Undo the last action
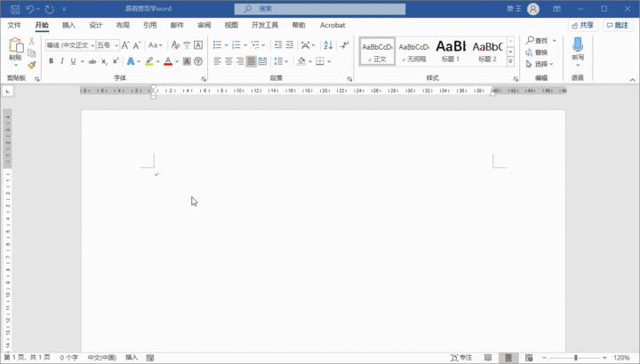The image size is (640, 364). click(x=30, y=9)
